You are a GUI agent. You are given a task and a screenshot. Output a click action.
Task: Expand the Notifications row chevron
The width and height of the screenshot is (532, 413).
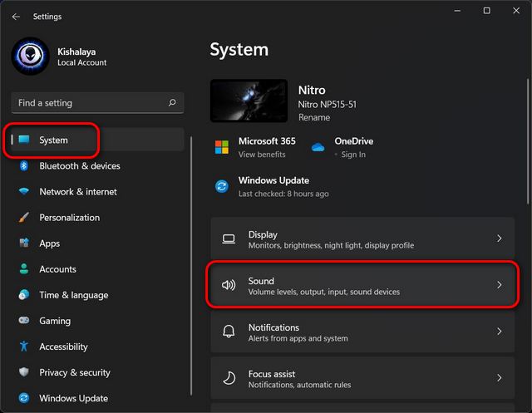(x=499, y=332)
